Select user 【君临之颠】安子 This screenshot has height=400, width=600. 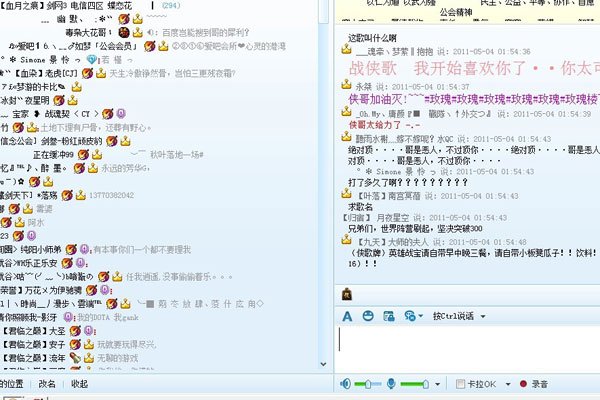coord(34,344)
